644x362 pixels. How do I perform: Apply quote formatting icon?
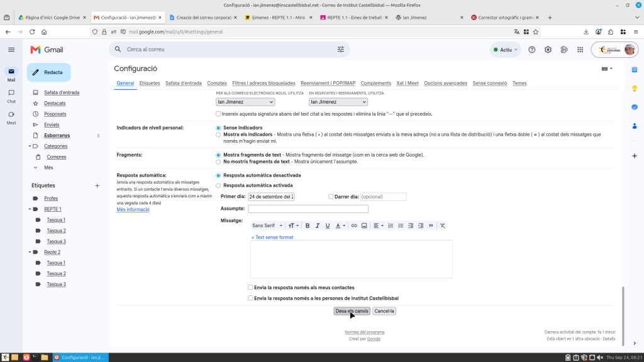pyautogui.click(x=431, y=226)
